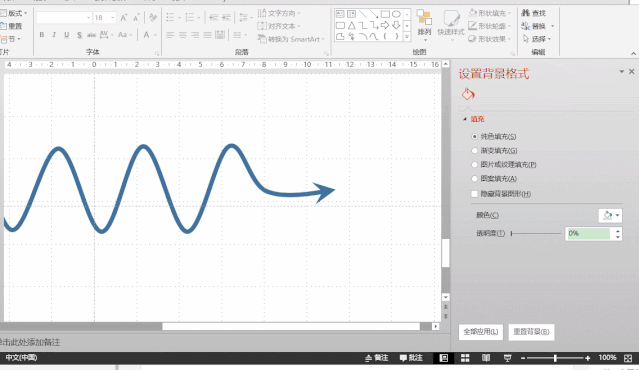Pick the oval shape in gallery
Screen dimensions: 639x370
(396, 14)
